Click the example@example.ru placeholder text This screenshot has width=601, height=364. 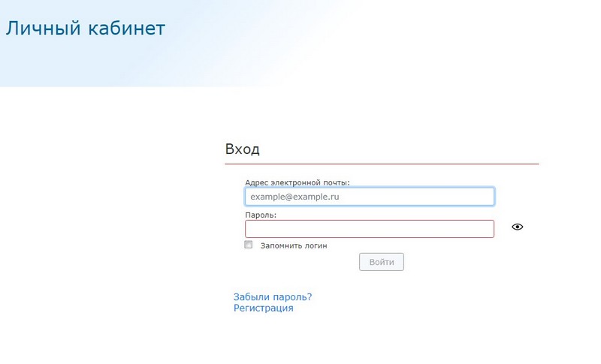click(295, 197)
